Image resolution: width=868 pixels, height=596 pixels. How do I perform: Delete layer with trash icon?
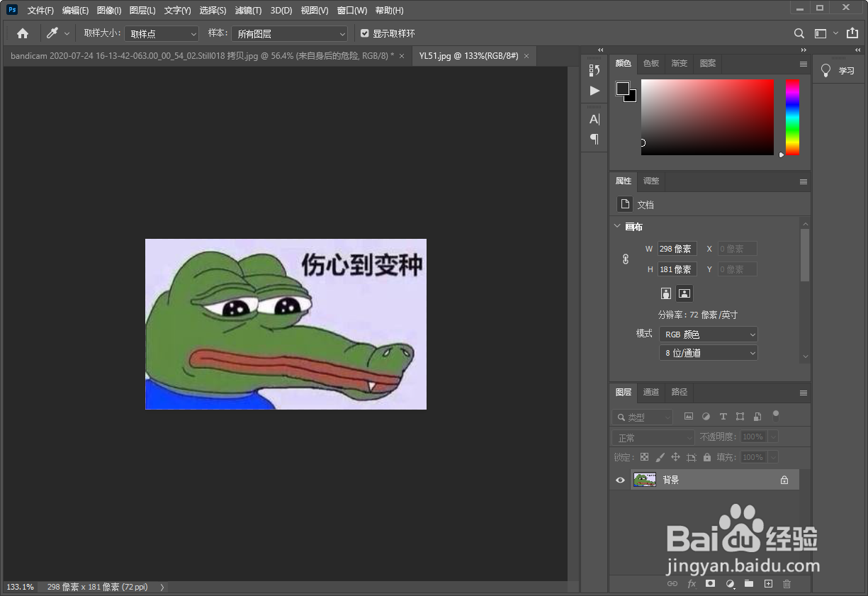787,584
